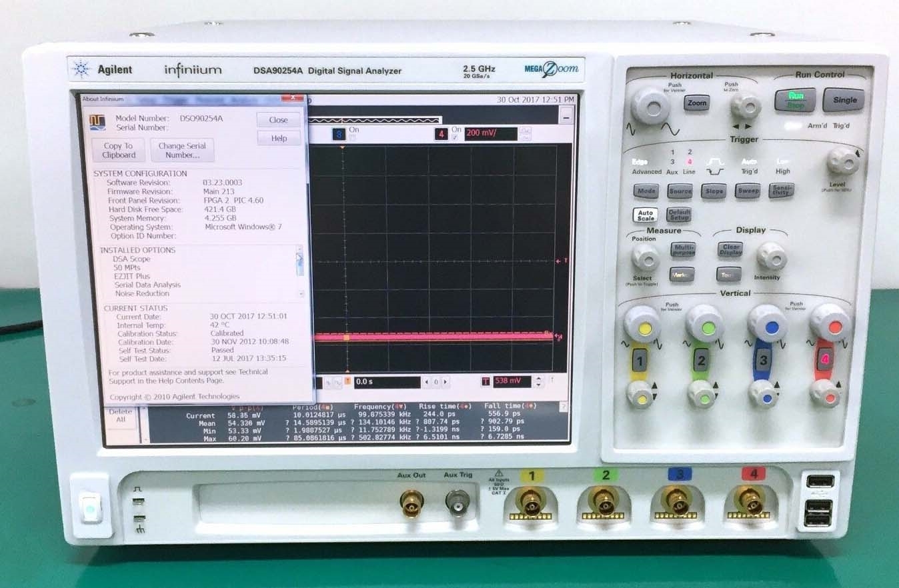Click the Copy To Clipboard button
Viewport: 899px width, 588px height.
coord(118,150)
